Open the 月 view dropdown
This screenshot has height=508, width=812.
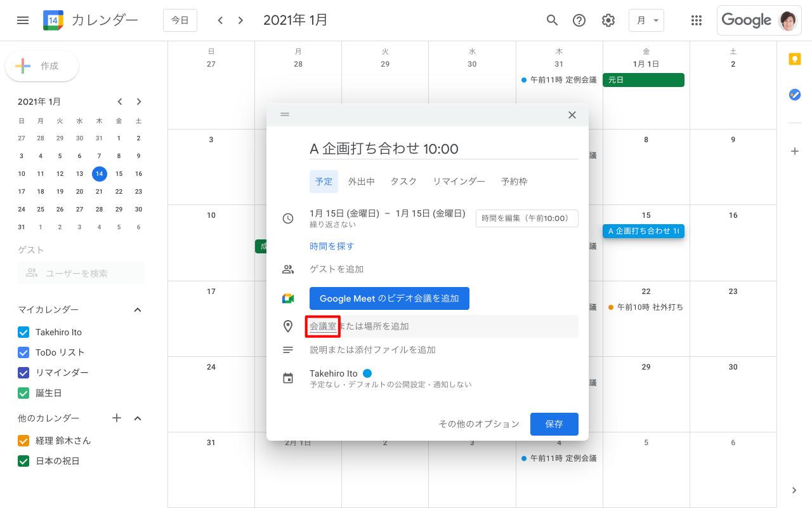(x=646, y=20)
